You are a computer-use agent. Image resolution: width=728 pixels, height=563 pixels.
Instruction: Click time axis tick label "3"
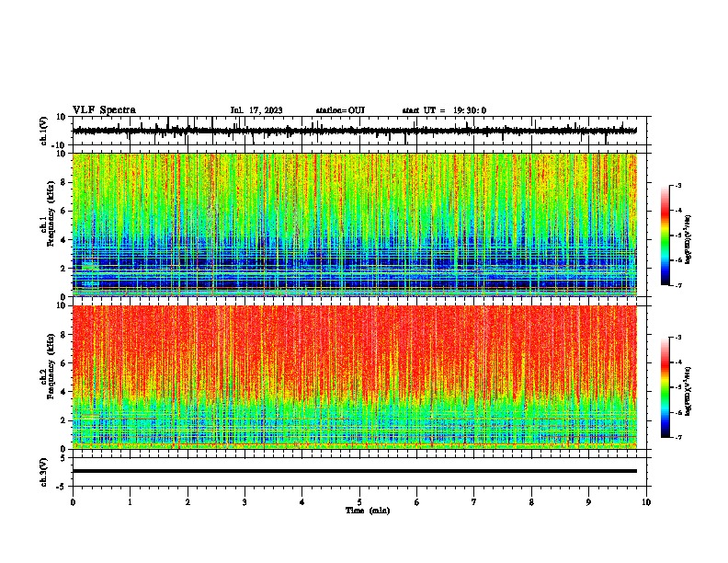[245, 502]
